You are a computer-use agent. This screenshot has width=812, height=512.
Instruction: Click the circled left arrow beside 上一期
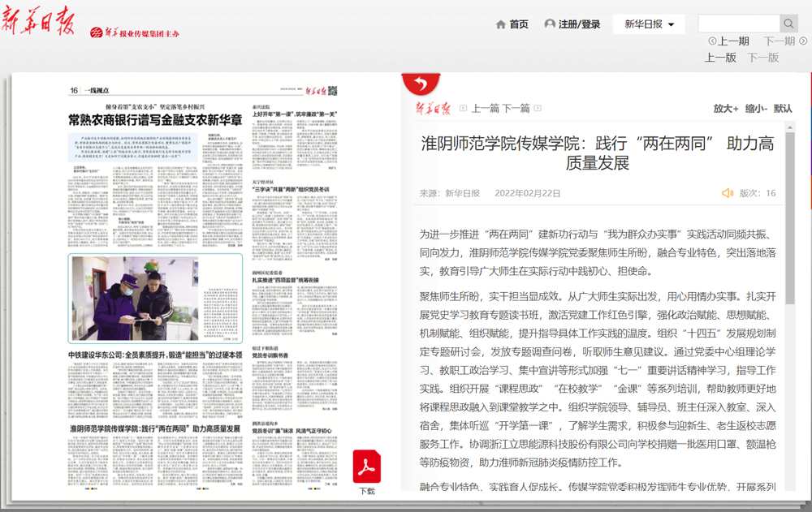click(x=712, y=41)
